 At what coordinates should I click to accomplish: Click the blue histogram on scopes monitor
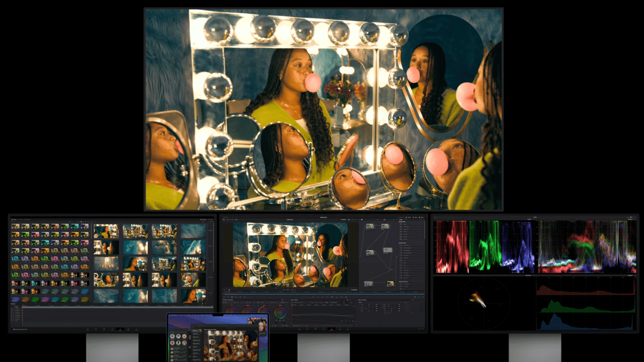tap(586, 322)
